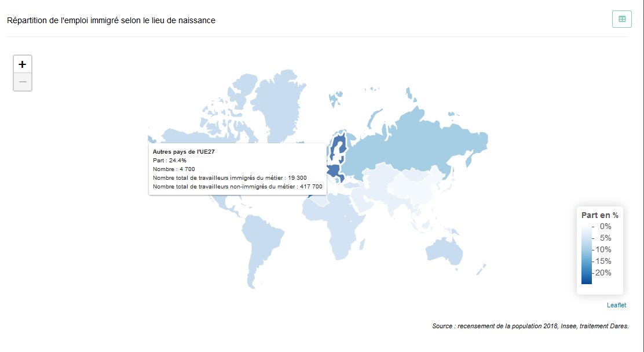Click the gradient color bar in legend
644x352 pixels.
(x=587, y=255)
